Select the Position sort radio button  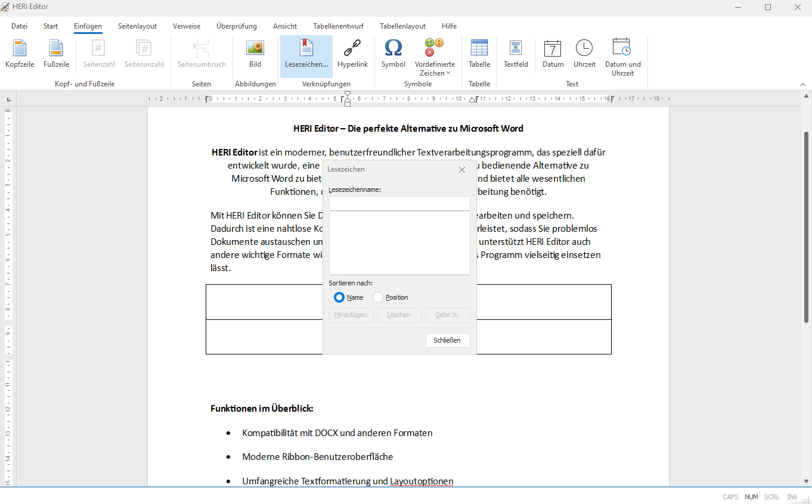point(378,297)
